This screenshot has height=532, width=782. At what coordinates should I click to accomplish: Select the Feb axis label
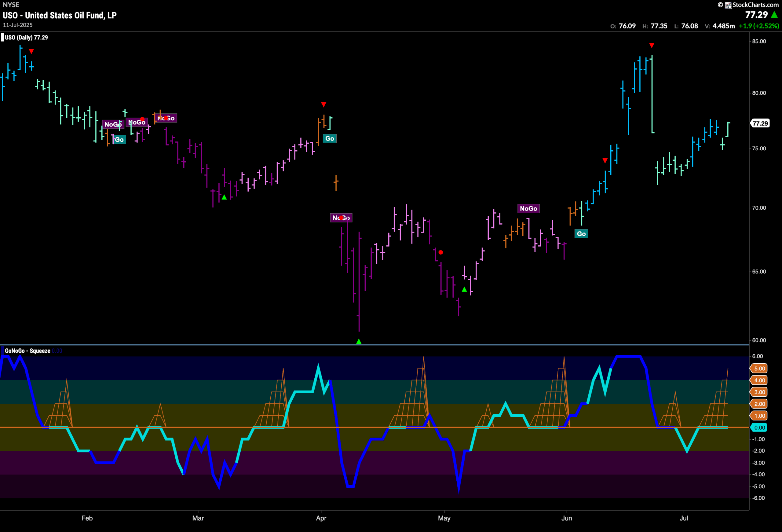point(87,518)
